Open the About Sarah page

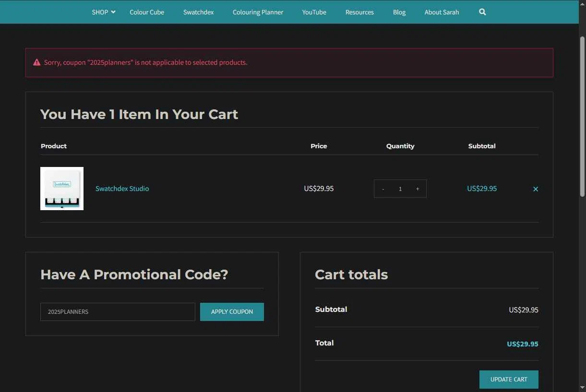442,12
